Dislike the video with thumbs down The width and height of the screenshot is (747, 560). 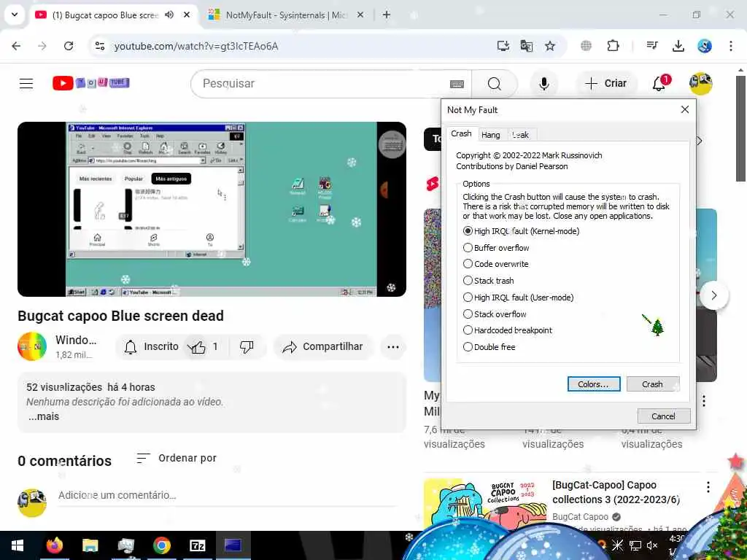click(247, 346)
